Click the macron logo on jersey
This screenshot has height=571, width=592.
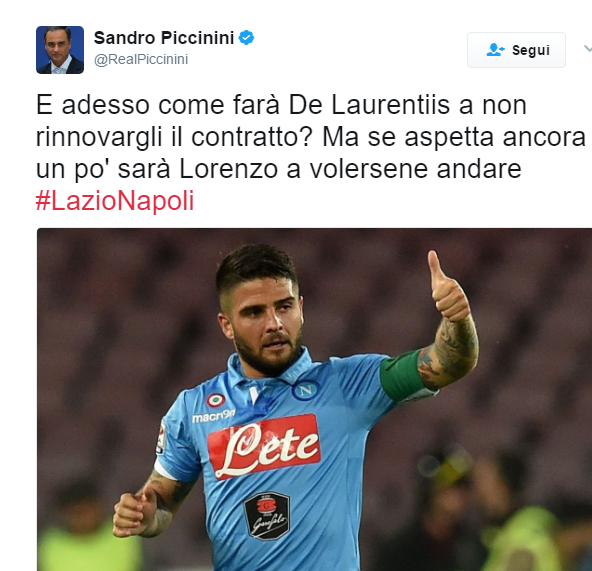(213, 416)
